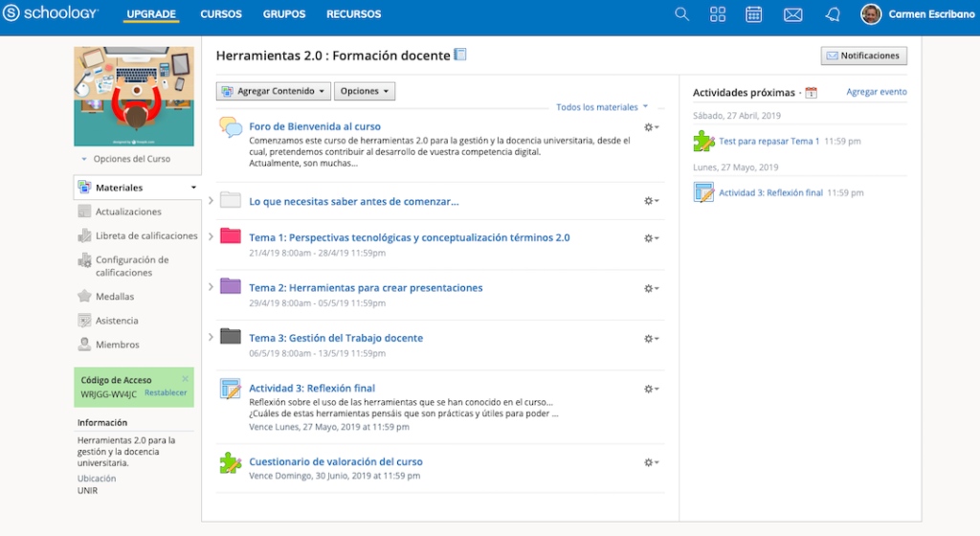Click the Agregar evento link
The width and height of the screenshot is (980, 536).
click(x=877, y=92)
